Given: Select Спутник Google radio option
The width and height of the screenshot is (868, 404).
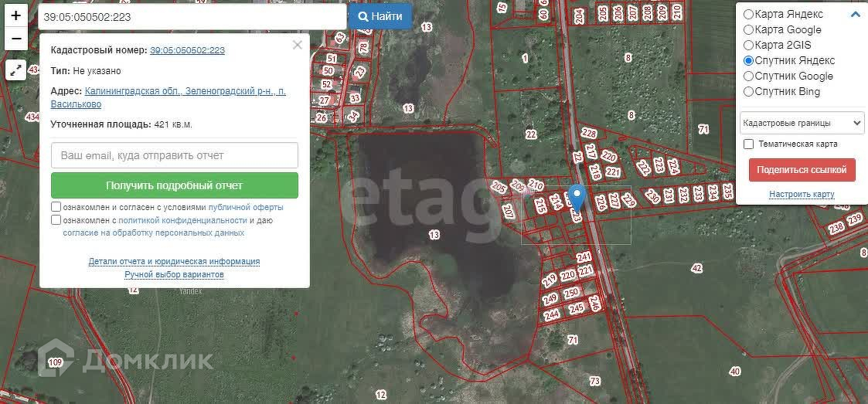Looking at the screenshot, I should coord(748,76).
